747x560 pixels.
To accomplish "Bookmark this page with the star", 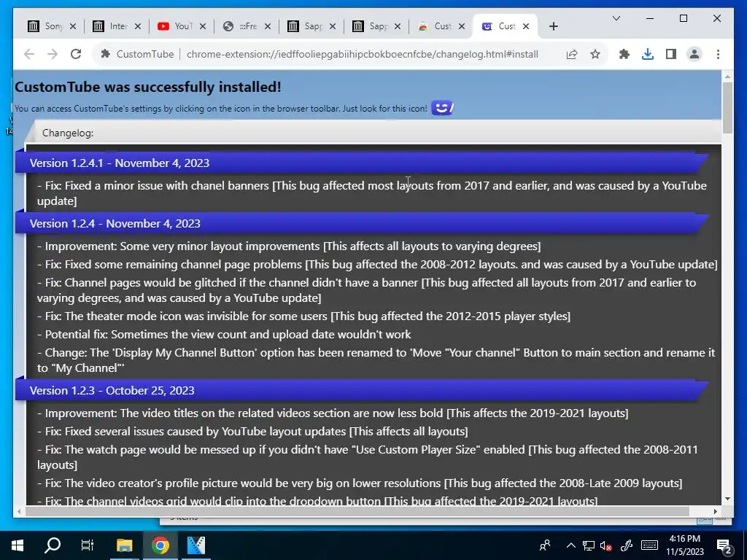I will tap(595, 54).
